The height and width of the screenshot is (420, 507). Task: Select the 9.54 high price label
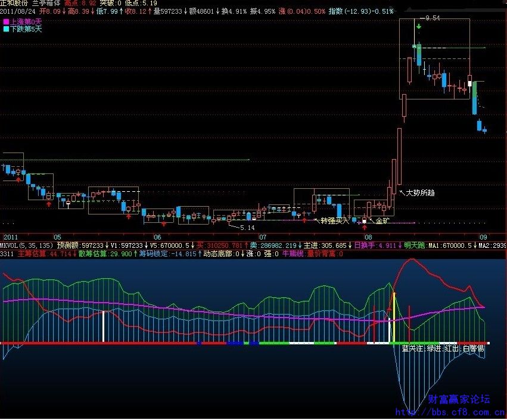tap(432, 18)
